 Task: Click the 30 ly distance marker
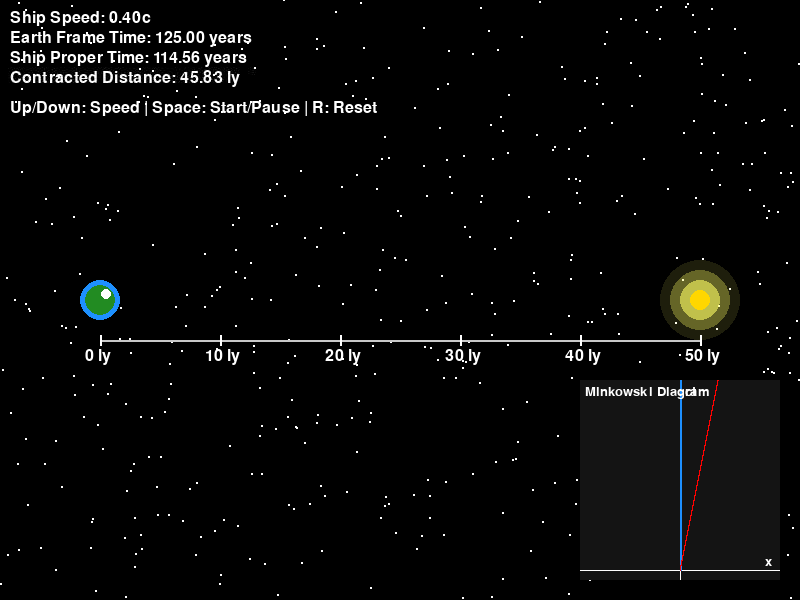click(x=462, y=356)
